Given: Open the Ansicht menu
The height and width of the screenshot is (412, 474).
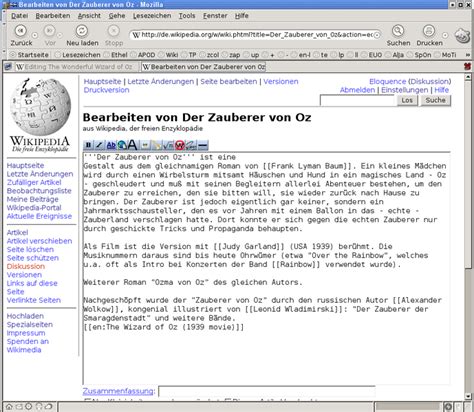Looking at the screenshot, I should click(x=89, y=16).
